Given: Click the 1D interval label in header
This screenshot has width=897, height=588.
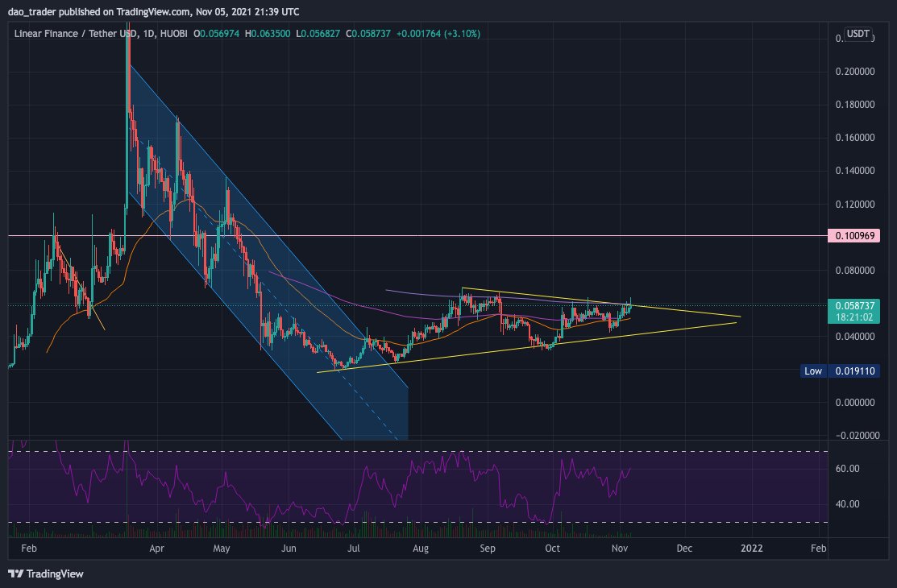Looking at the screenshot, I should [x=149, y=34].
